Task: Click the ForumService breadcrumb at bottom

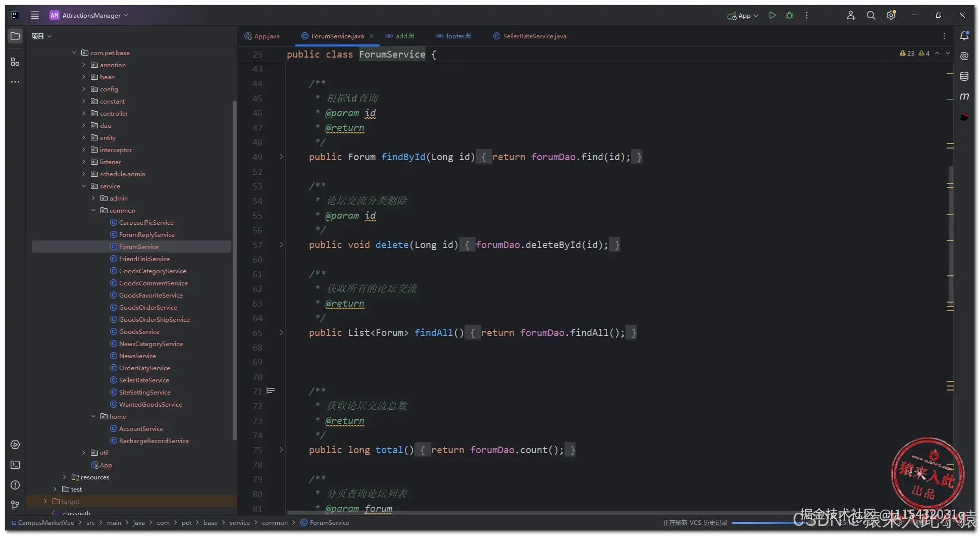Action: click(325, 522)
